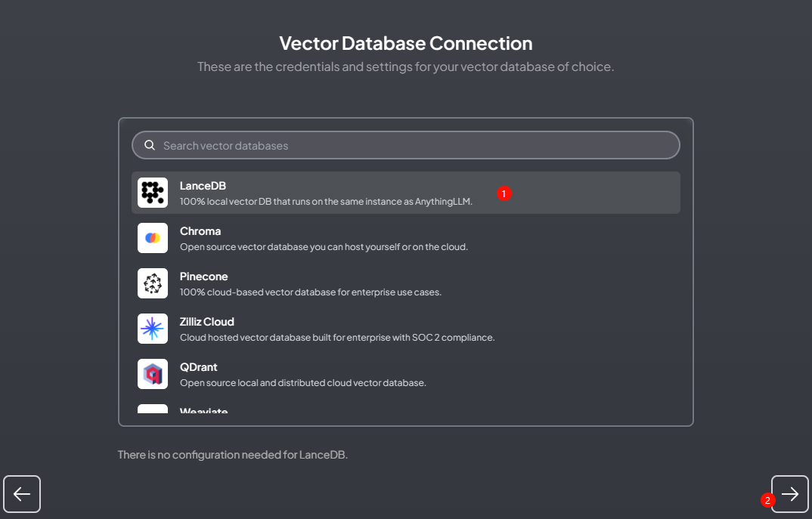Image resolution: width=812 pixels, height=519 pixels.
Task: Click the Chroma open source description
Action: [324, 246]
